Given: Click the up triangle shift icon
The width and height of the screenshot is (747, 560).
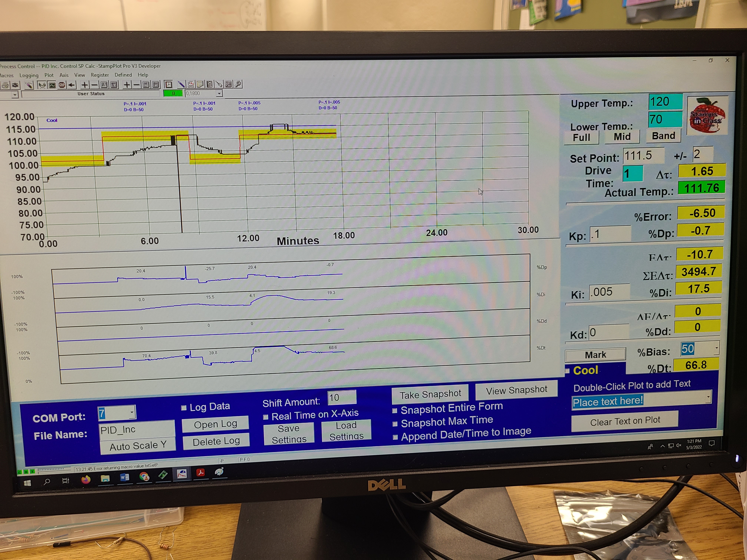Looking at the screenshot, I should tap(104, 85).
